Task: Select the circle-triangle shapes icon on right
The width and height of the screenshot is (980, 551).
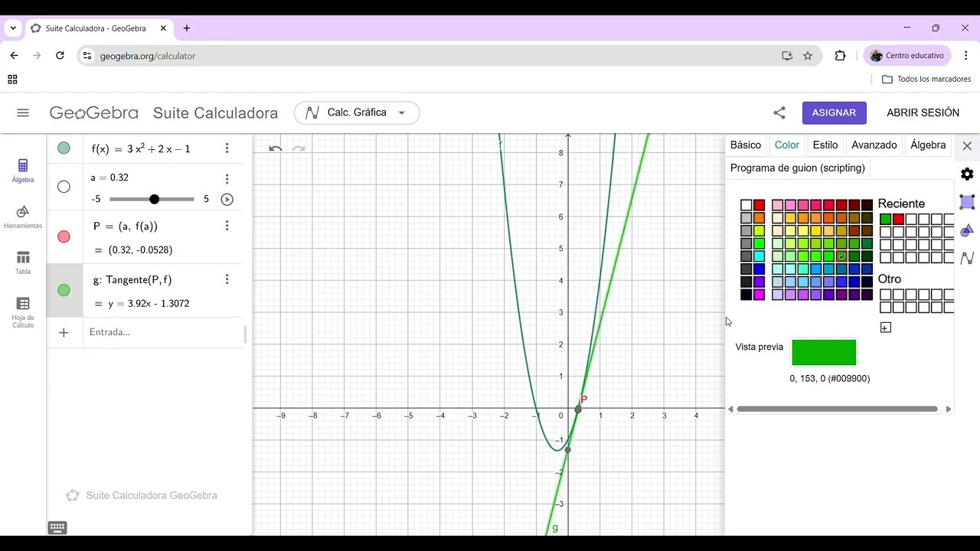Action: click(967, 230)
